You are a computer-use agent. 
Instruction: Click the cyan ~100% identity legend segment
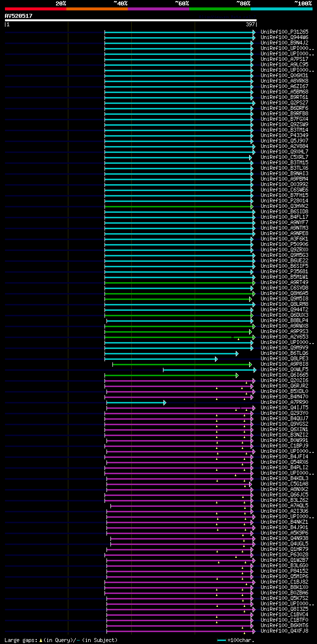[281, 8]
